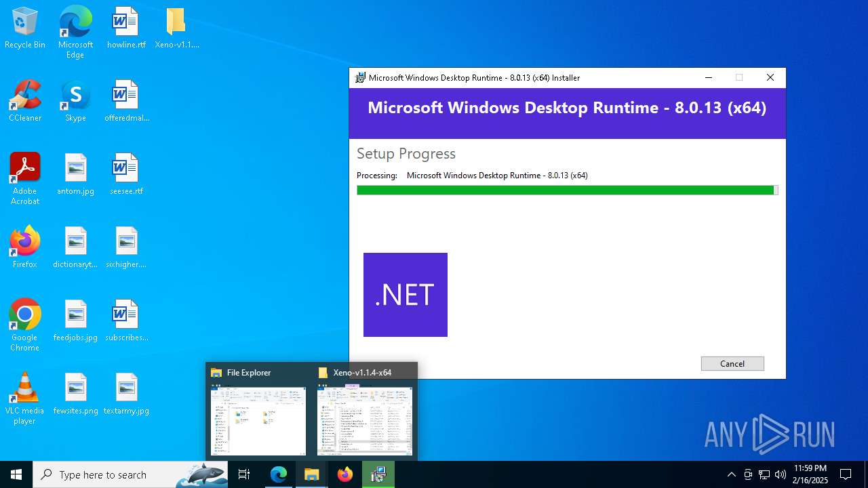This screenshot has height=488, width=868.
Task: Launch Microsoft Edge from the desktop
Action: click(75, 33)
